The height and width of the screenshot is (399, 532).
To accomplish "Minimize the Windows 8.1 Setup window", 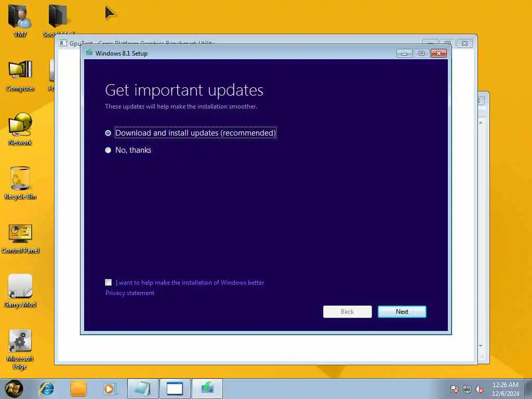I will pos(404,54).
